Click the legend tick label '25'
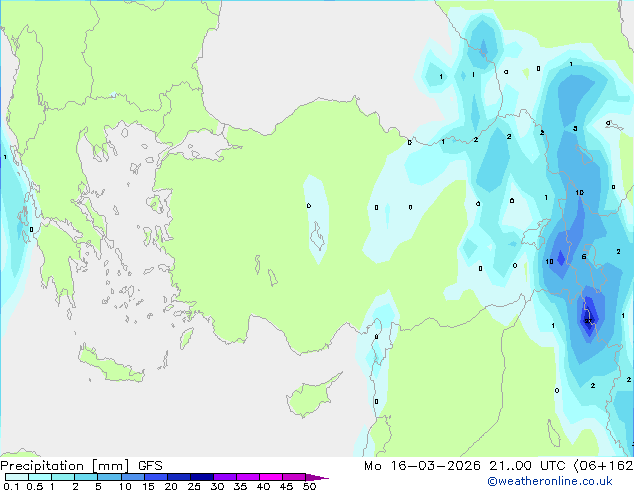634x490 pixels. point(194,486)
